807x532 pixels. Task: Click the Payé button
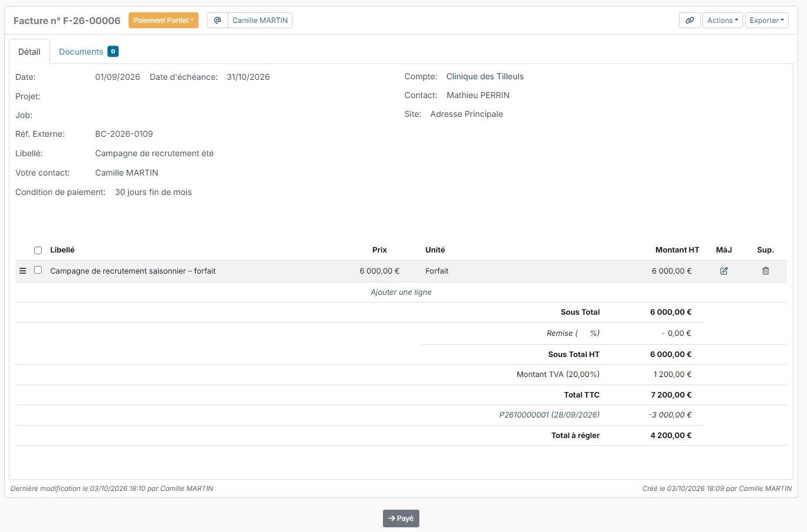tap(401, 518)
